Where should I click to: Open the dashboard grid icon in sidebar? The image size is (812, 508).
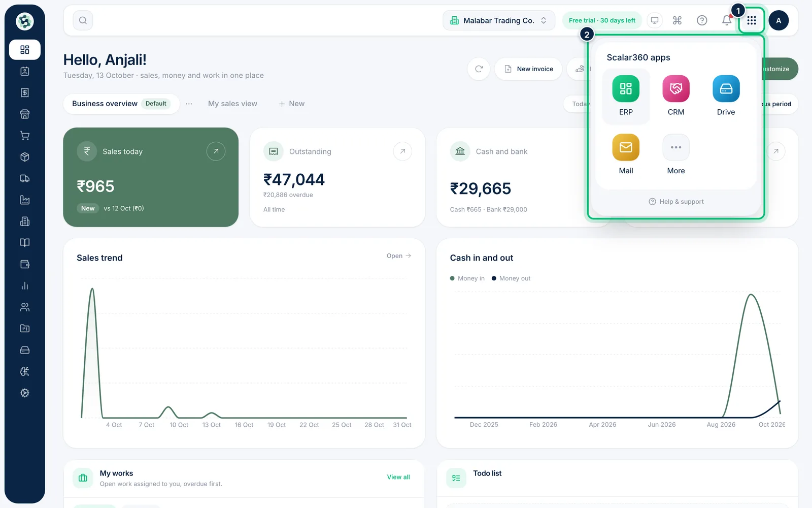click(x=24, y=50)
